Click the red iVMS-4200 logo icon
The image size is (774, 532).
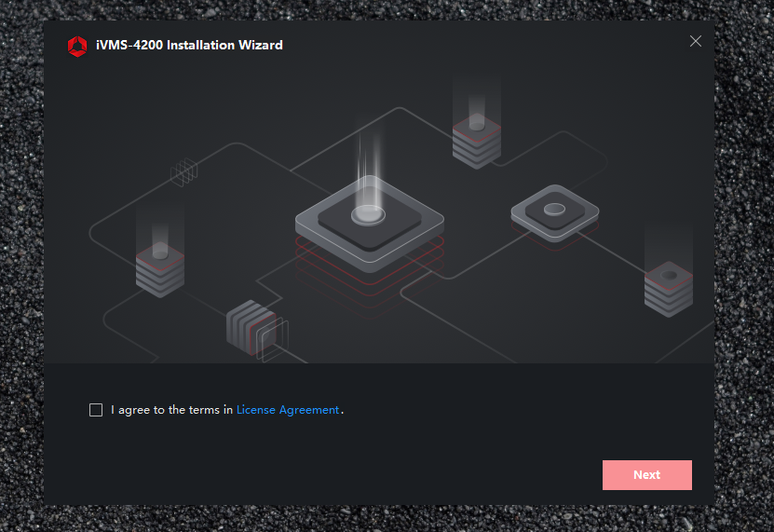coord(77,46)
